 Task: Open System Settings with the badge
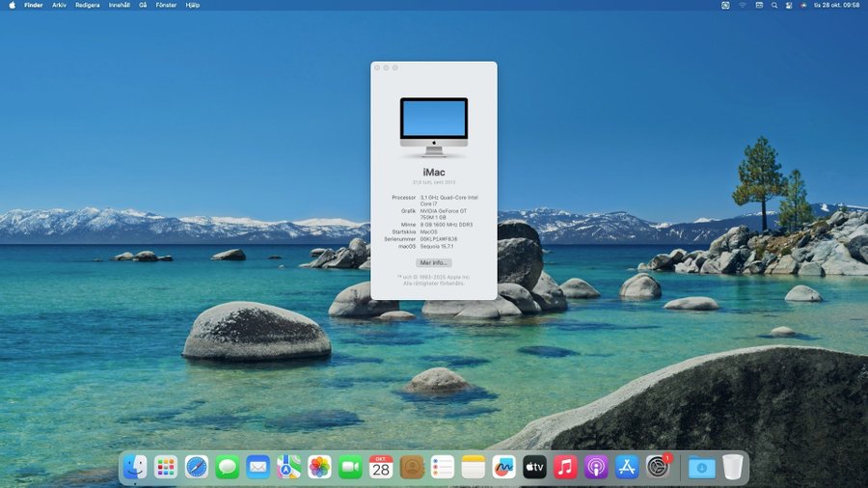click(x=658, y=467)
